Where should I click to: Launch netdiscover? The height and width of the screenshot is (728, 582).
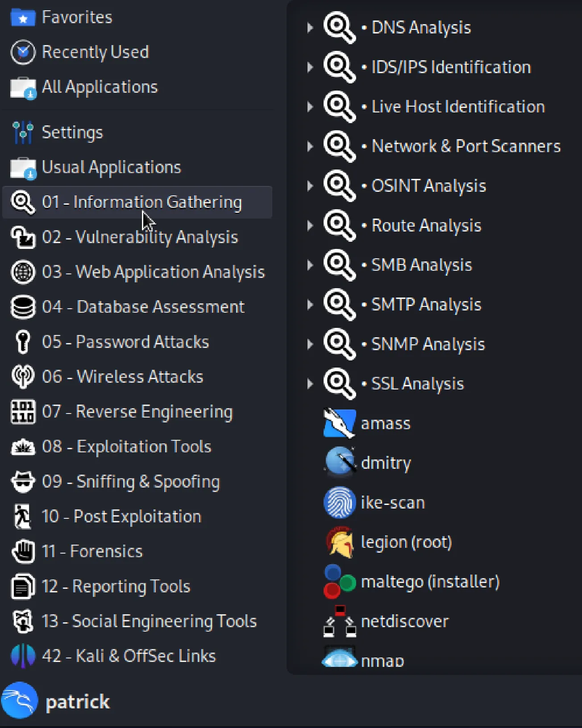click(404, 620)
